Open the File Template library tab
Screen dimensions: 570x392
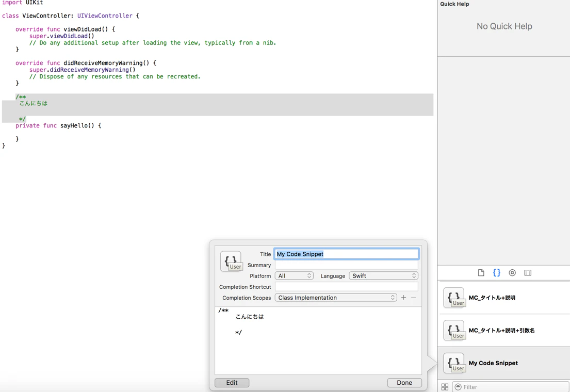click(x=481, y=273)
